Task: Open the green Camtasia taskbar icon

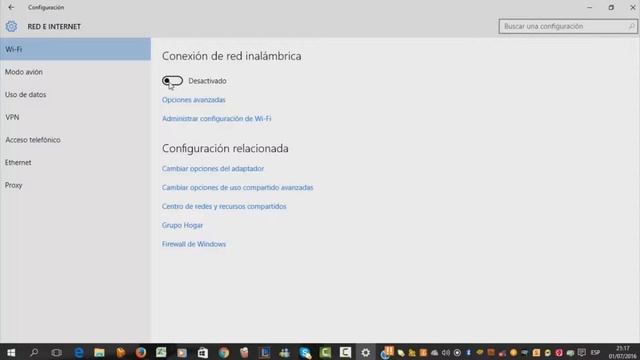Action: [x=325, y=352]
